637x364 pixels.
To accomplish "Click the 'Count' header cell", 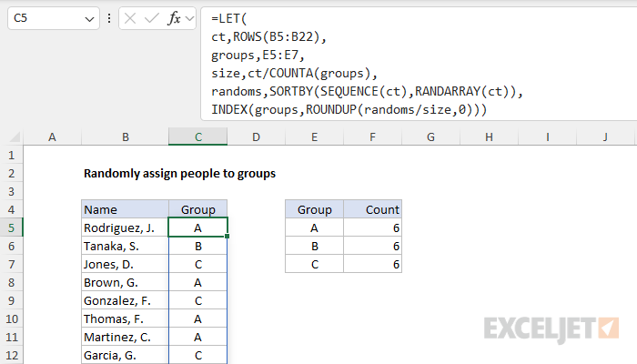I will pos(372,209).
